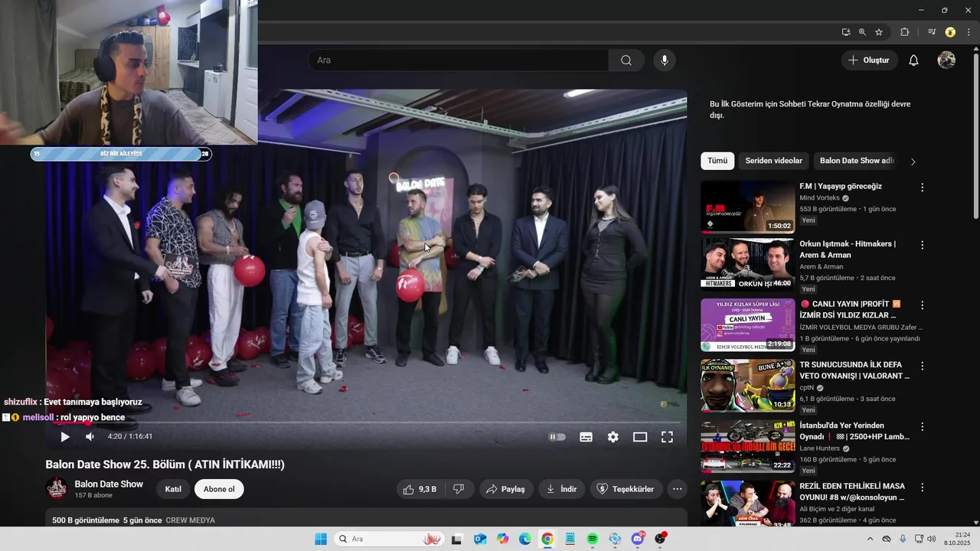Viewport: 980px width, 551px height.
Task: Mute the video with the speaker icon
Action: click(90, 437)
